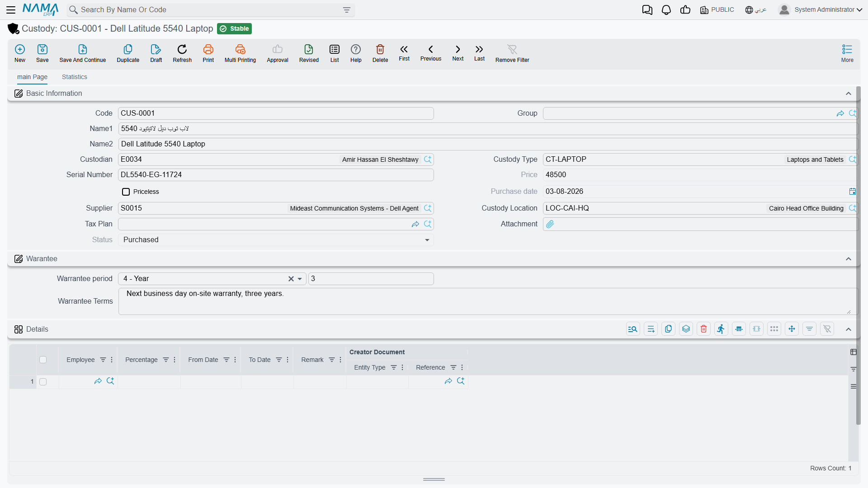Viewport: 868px width, 488px height.
Task: Open the notifications bell
Action: pyautogui.click(x=666, y=10)
